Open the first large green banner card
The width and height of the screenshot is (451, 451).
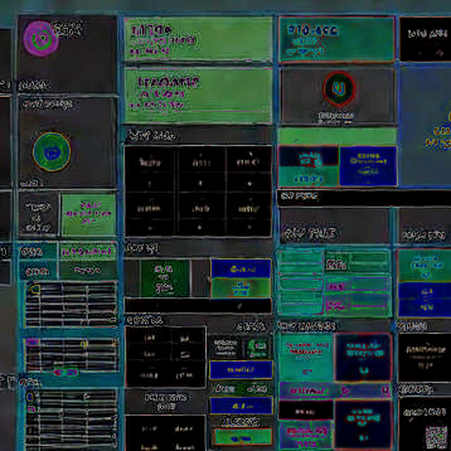tap(198, 39)
